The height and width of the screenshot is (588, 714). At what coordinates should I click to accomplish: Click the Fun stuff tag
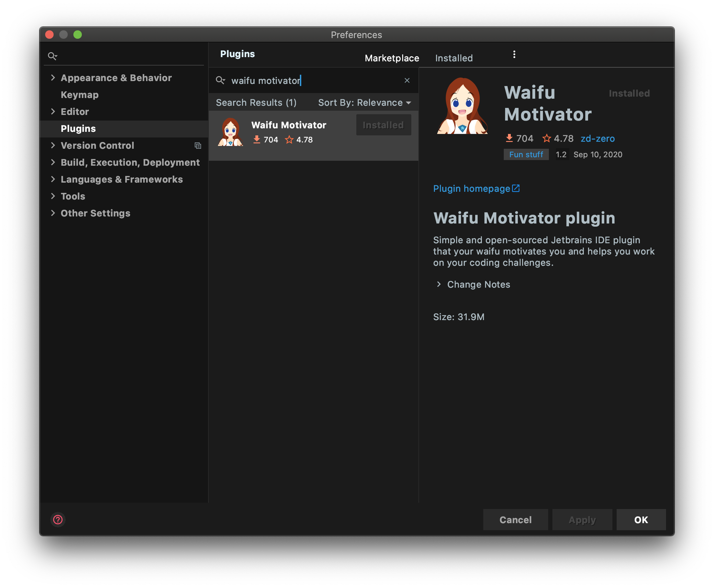pyautogui.click(x=526, y=154)
